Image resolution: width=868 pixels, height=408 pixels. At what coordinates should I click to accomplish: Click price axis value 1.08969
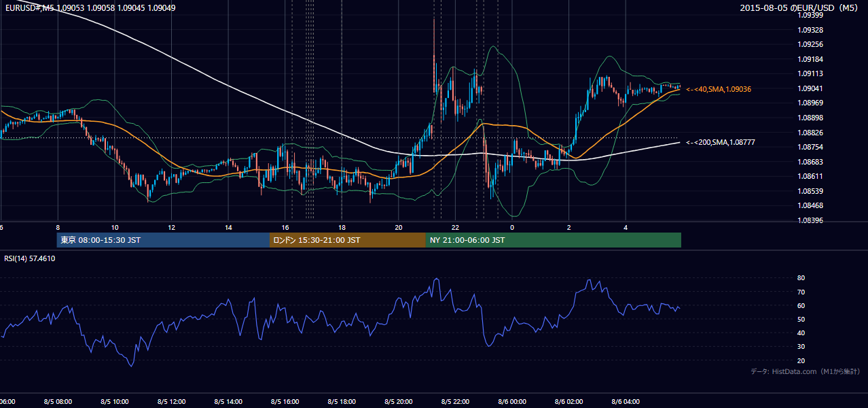[x=810, y=103]
